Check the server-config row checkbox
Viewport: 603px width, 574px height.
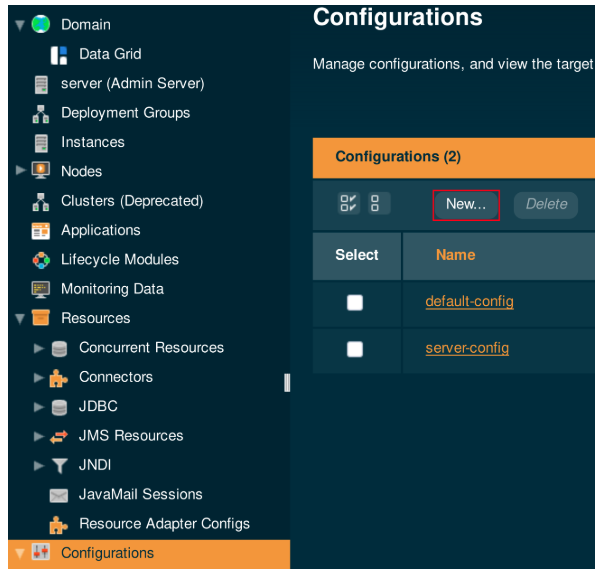pyautogui.click(x=355, y=349)
